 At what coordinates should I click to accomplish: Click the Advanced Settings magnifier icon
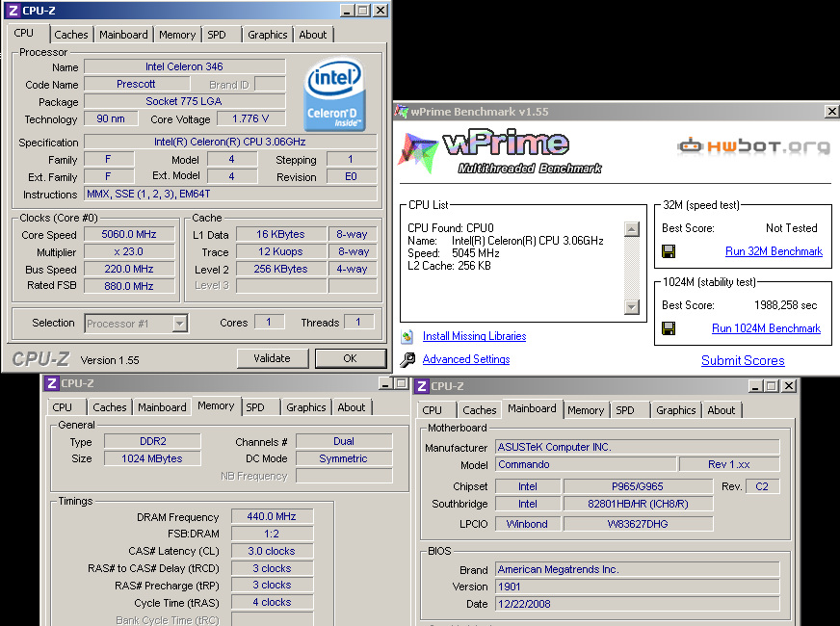tap(407, 359)
